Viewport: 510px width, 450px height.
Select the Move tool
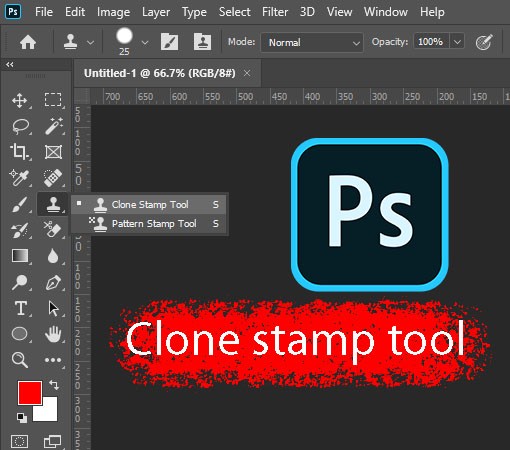click(20, 100)
